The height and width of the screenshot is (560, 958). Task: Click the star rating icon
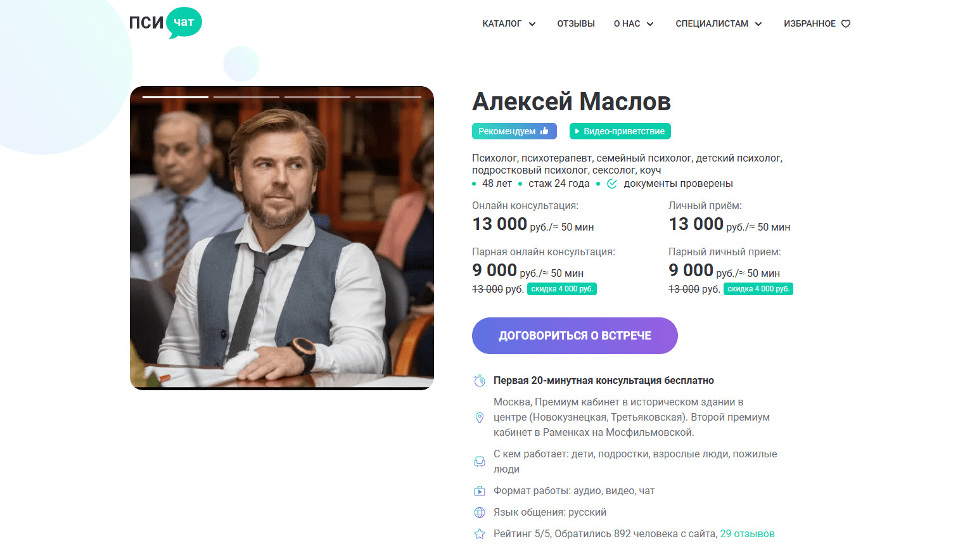480,534
